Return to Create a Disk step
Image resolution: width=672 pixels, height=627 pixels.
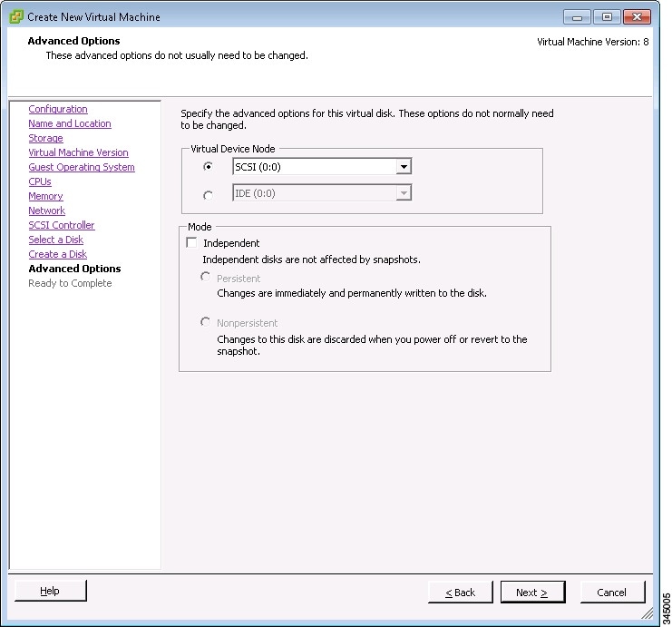[x=58, y=254]
